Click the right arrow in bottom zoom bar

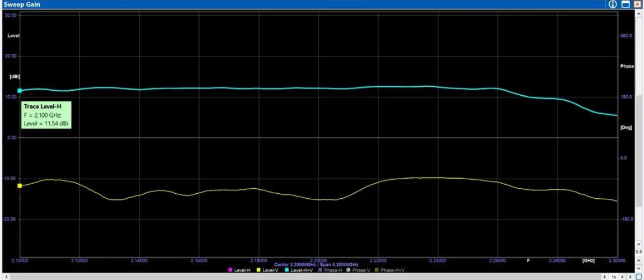coord(629,277)
